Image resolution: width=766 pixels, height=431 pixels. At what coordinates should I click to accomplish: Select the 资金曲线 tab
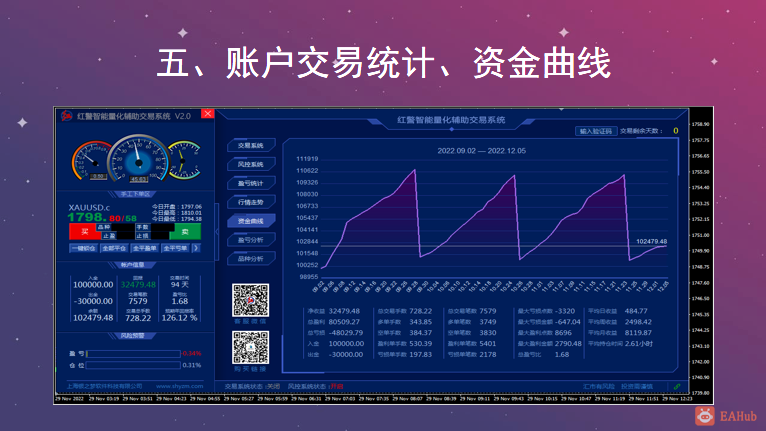pos(251,221)
